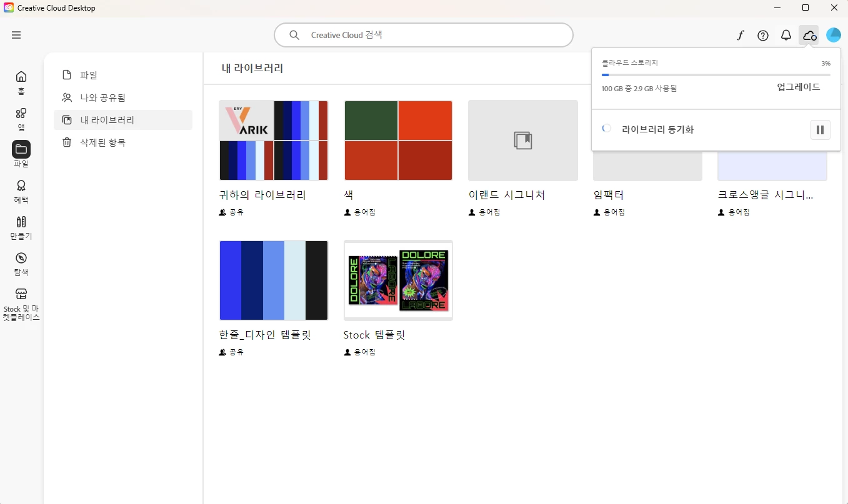Open Stock 템플릿 library thumbnail

(x=398, y=280)
